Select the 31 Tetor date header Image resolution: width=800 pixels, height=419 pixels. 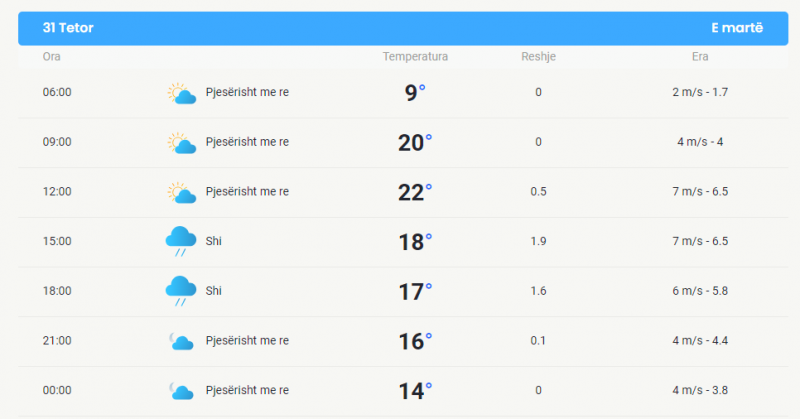tap(68, 28)
